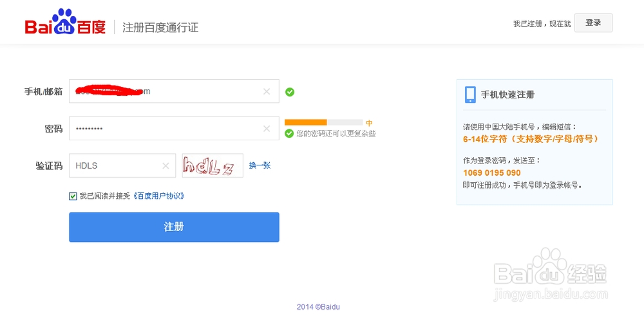Click the Baidu logo in the header
644x316 pixels.
pyautogui.click(x=65, y=22)
